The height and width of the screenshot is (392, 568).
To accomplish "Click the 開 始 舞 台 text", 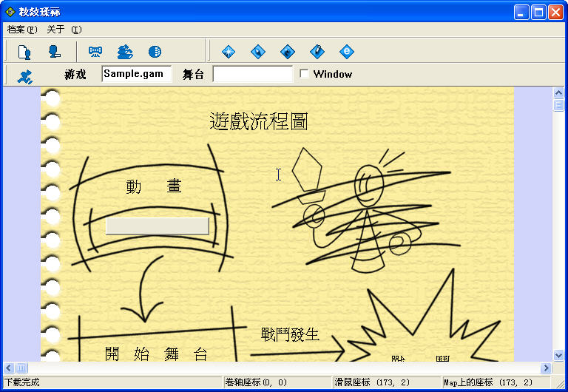I will 156,354.
